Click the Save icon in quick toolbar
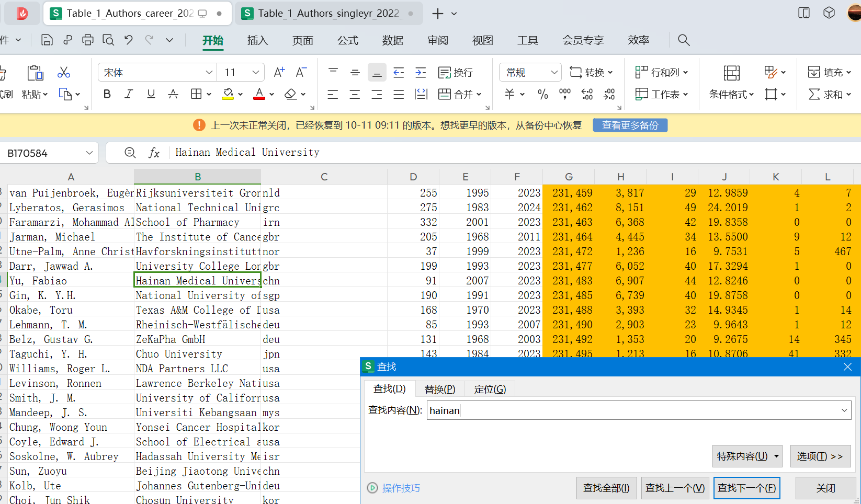 [x=47, y=40]
